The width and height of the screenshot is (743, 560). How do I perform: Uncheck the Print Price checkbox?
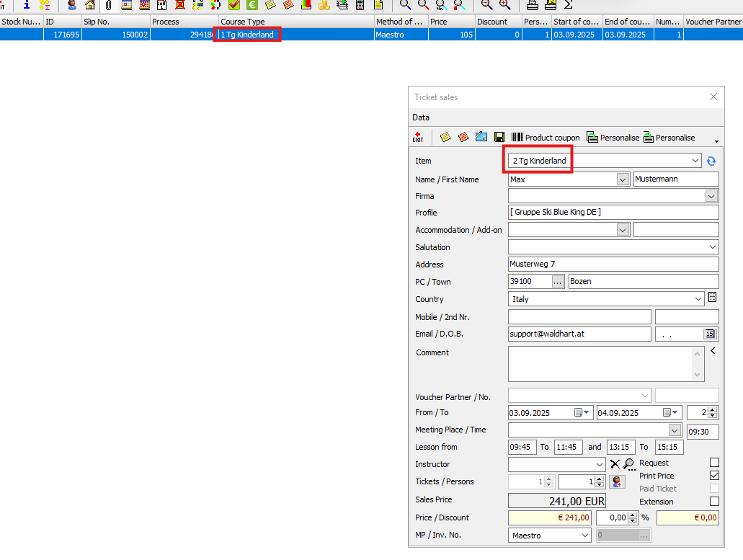point(714,476)
